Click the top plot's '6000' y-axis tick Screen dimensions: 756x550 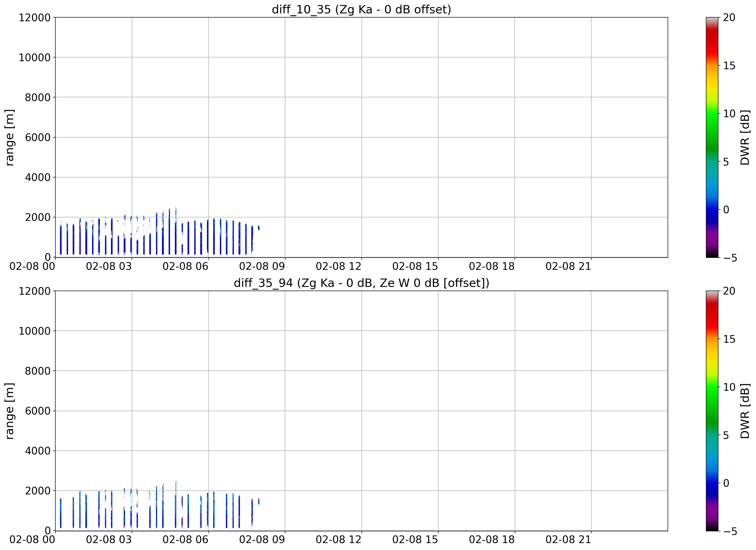38,137
